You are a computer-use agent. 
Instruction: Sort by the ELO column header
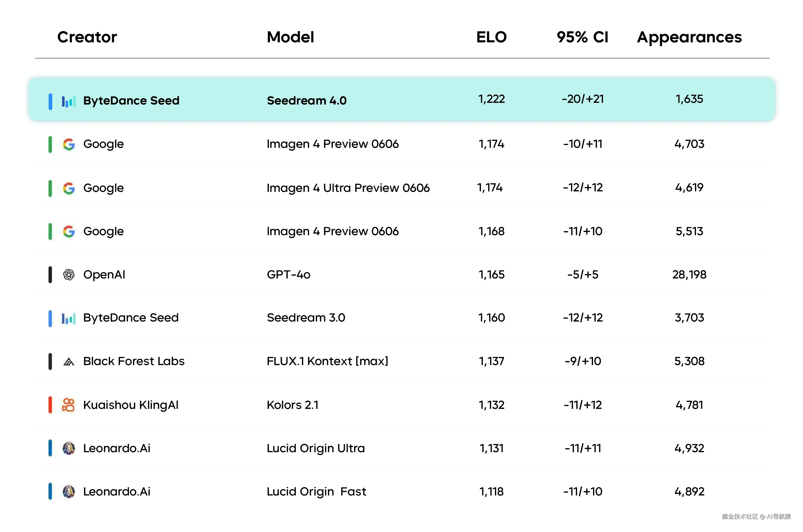coord(491,37)
